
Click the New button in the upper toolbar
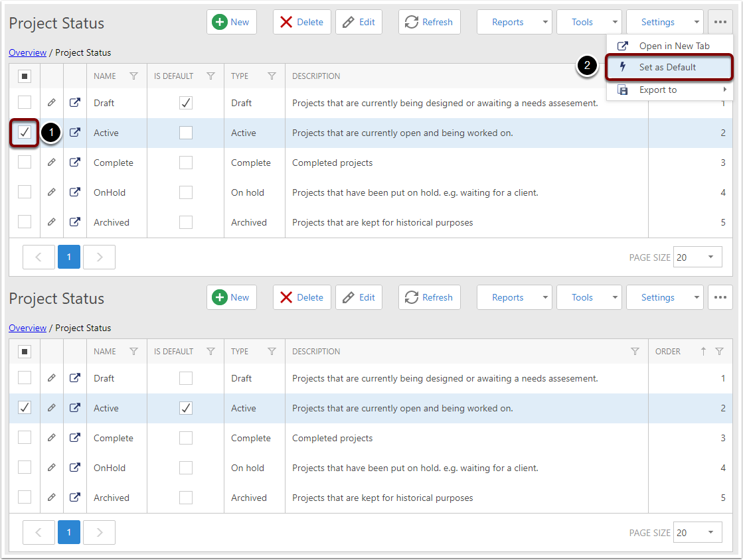point(231,22)
